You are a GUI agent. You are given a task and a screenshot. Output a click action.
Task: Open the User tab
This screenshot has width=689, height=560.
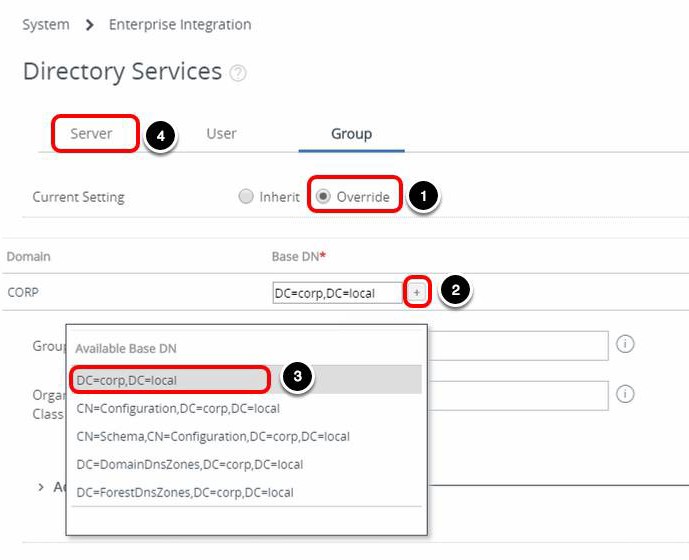pos(221,133)
